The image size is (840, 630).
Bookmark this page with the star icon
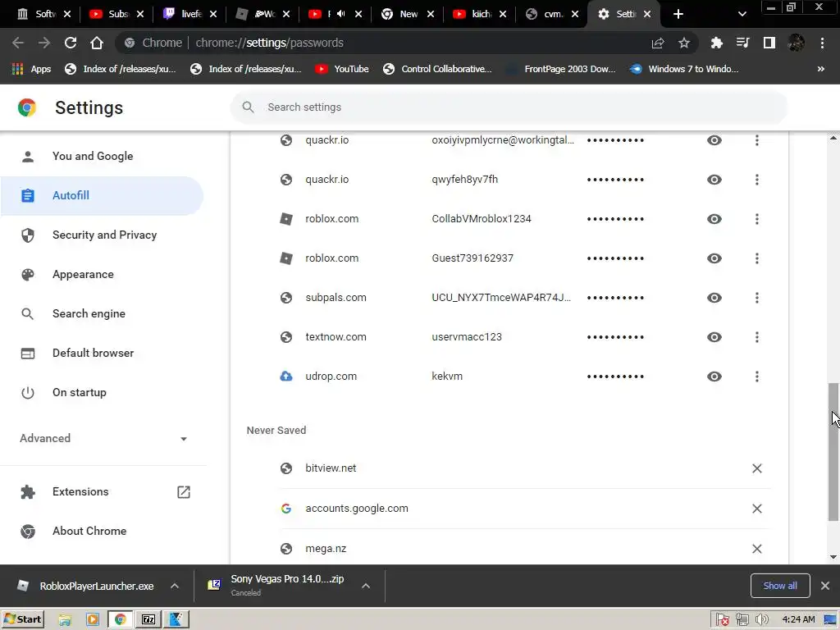(x=684, y=43)
